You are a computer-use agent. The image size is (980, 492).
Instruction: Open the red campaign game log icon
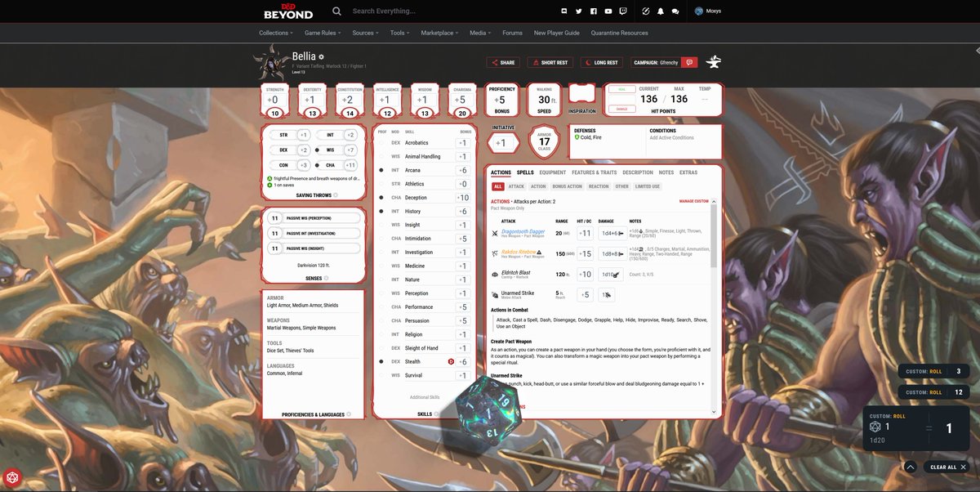690,62
